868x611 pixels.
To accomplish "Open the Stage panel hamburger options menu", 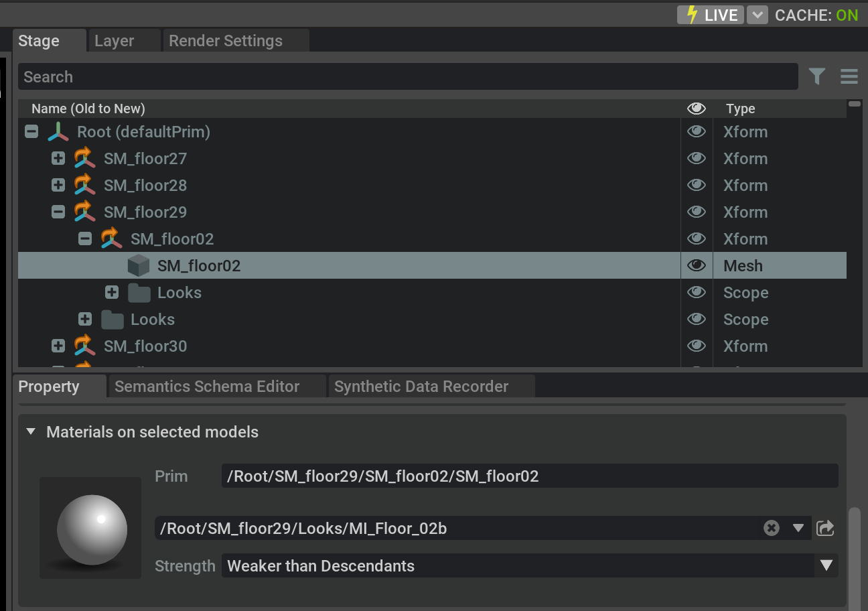I will pos(849,76).
